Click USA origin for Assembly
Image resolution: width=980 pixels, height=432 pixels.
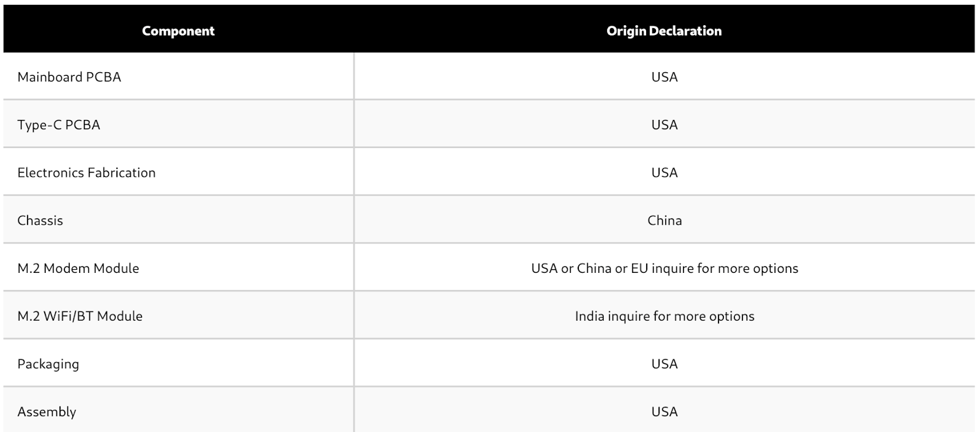tap(665, 412)
